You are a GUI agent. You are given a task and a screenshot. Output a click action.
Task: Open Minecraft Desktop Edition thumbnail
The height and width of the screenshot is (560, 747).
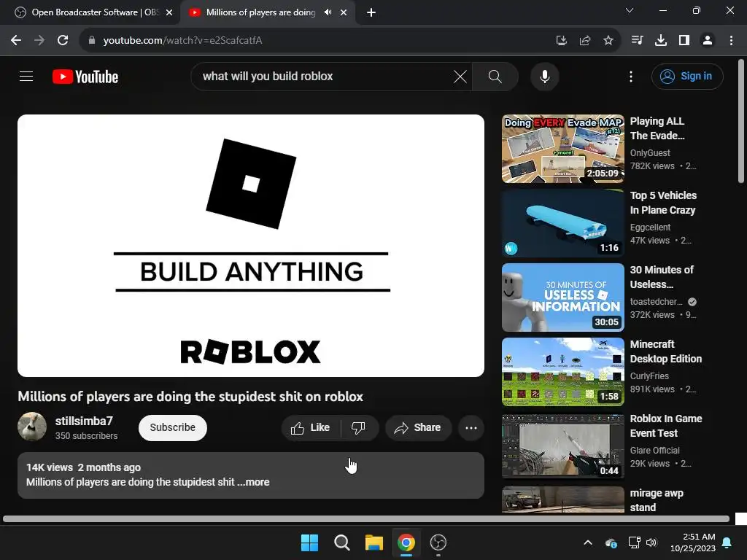562,371
